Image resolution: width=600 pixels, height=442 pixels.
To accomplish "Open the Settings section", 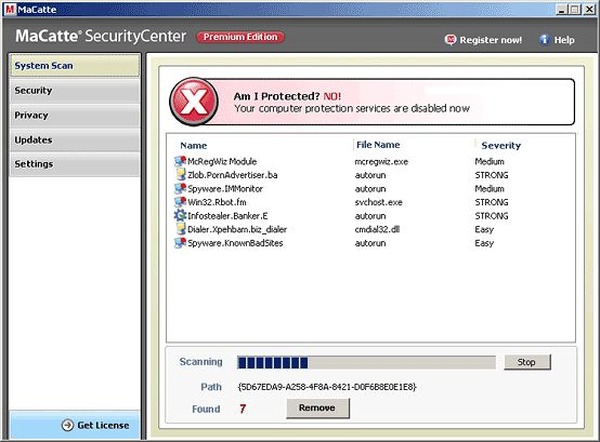I will 75,164.
